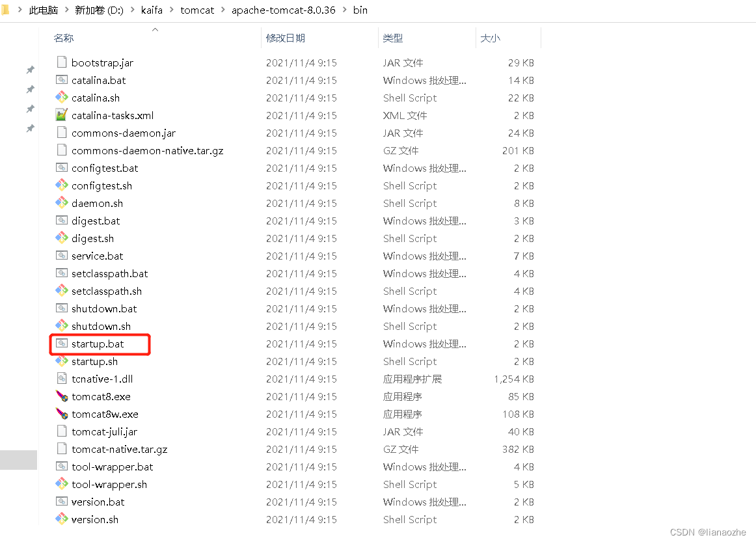The image size is (756, 542).
Task: Navigate to 此电脑 in address bar
Action: point(44,10)
